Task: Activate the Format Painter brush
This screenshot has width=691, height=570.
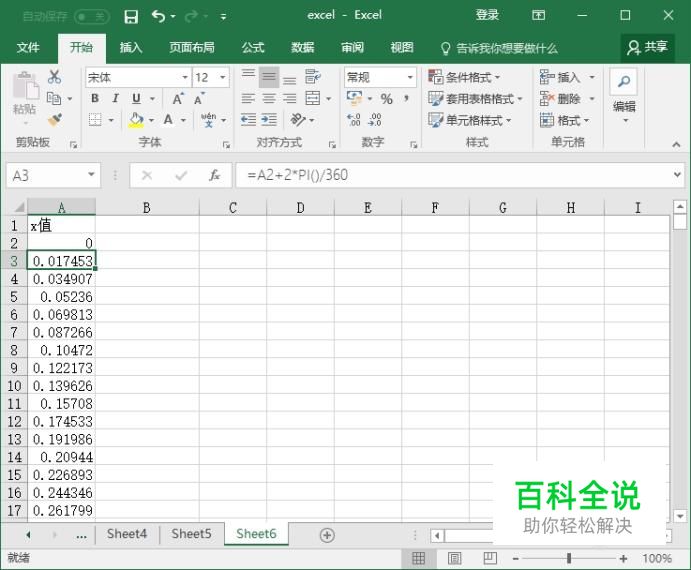Action: (x=55, y=119)
